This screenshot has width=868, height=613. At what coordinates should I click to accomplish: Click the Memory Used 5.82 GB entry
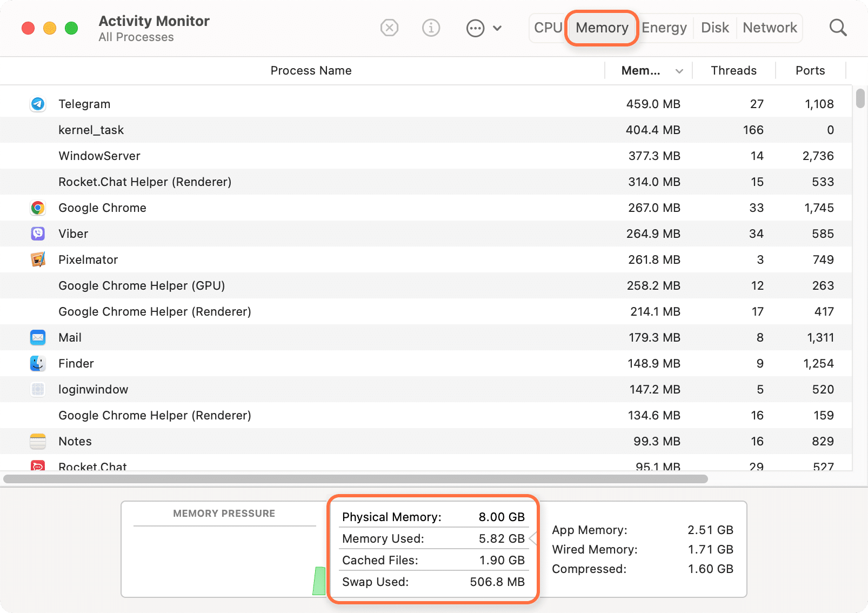433,538
